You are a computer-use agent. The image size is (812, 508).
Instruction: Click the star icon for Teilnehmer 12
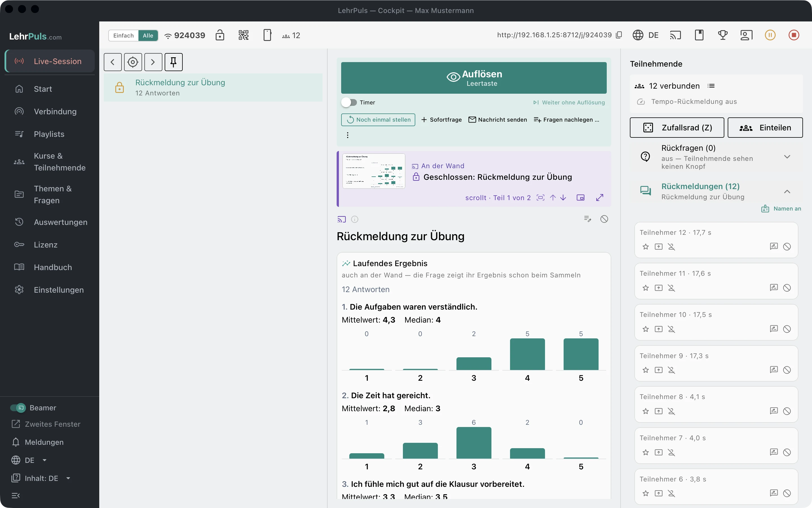pyautogui.click(x=646, y=247)
